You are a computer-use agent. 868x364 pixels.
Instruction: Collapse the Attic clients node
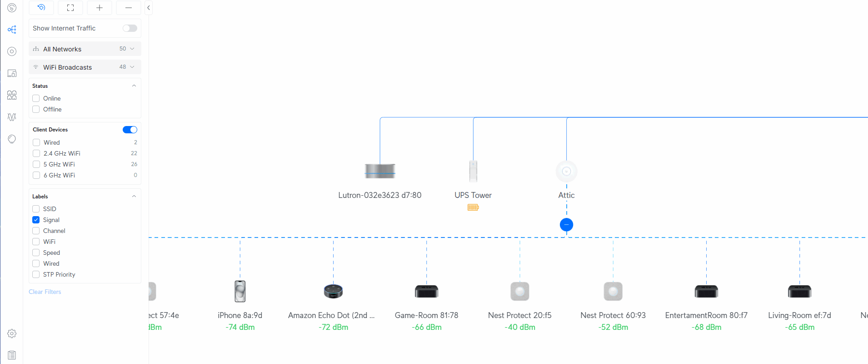(x=566, y=225)
